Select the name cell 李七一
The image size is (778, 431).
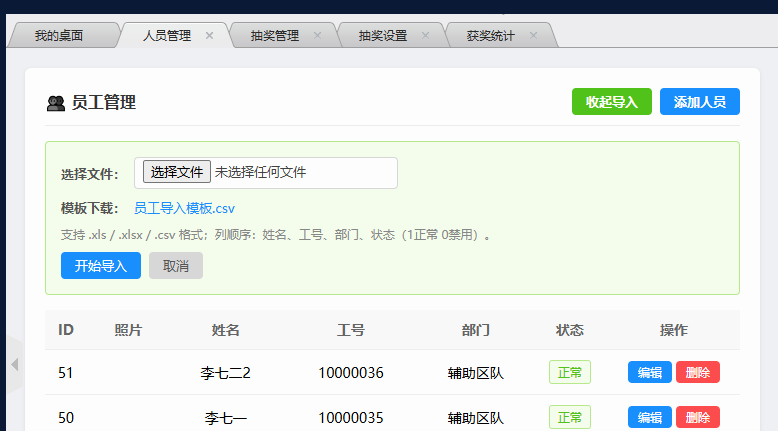[225, 418]
